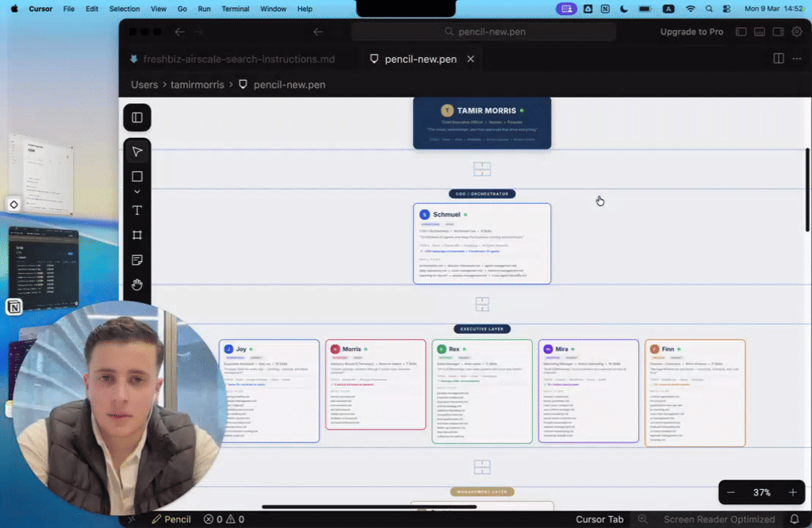This screenshot has height=528, width=812.
Task: Click Upgrade to Pro
Action: [691, 32]
